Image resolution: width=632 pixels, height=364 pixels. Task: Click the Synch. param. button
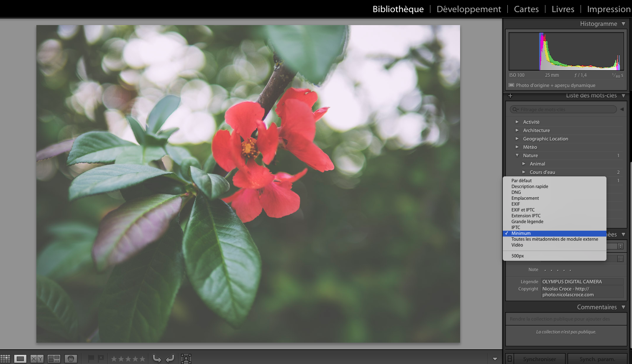point(597,359)
